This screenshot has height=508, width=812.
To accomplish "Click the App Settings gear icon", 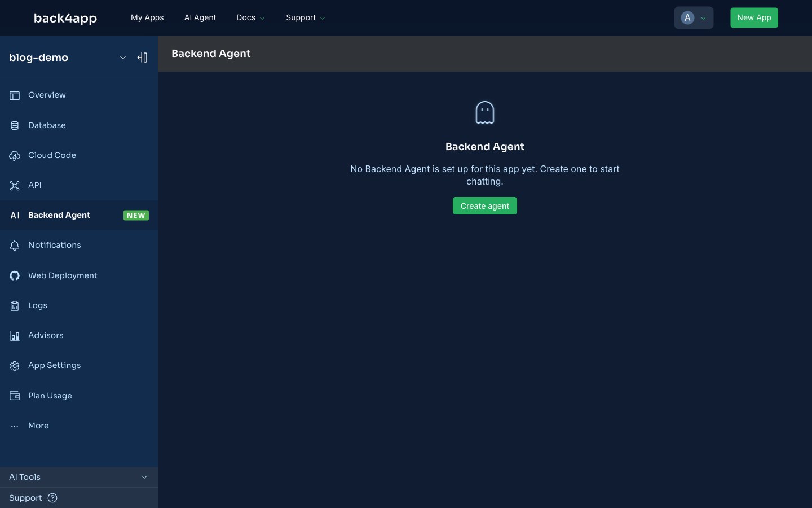I will (15, 366).
